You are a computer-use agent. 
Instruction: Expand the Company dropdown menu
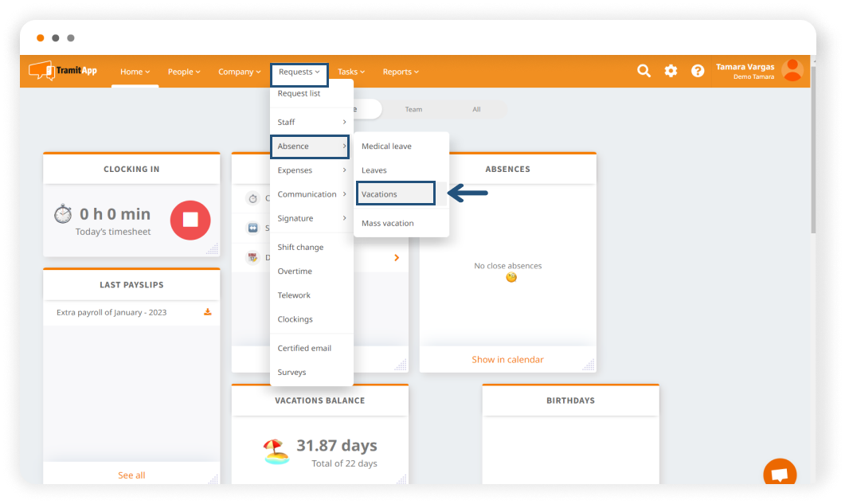pyautogui.click(x=239, y=72)
